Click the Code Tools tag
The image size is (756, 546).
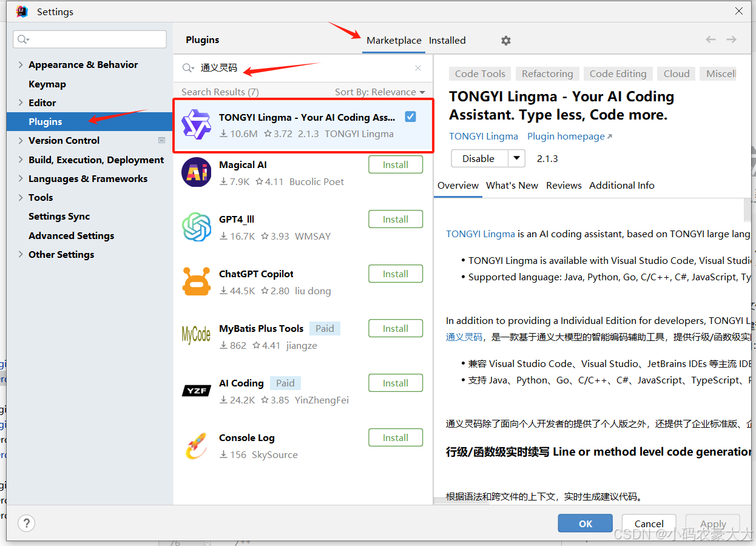coord(480,73)
